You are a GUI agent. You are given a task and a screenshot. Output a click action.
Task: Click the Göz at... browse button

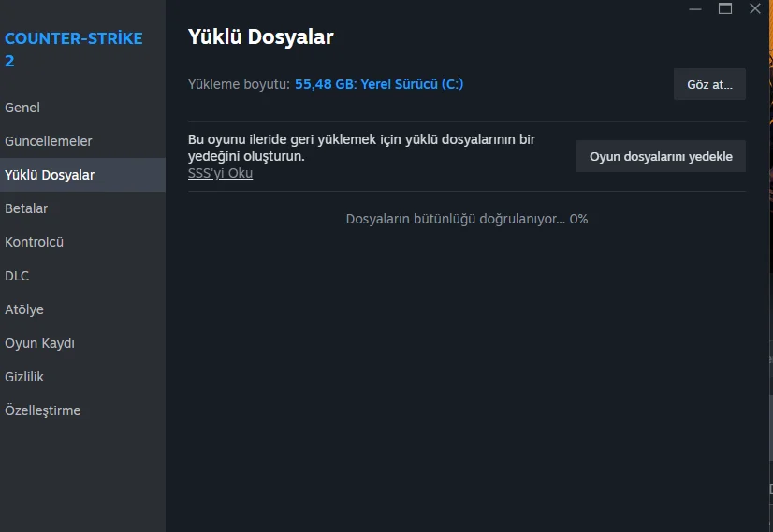709,84
